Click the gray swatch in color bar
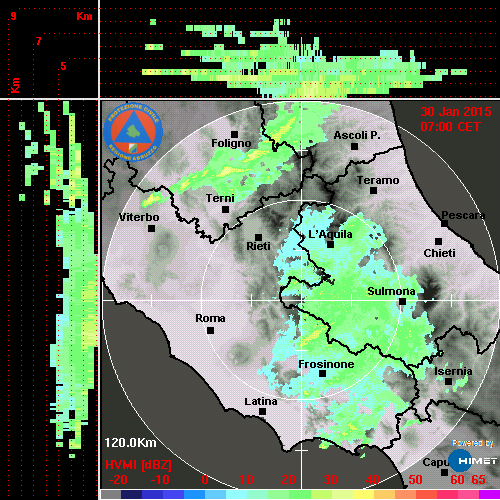This screenshot has width=500, height=500. (111, 495)
